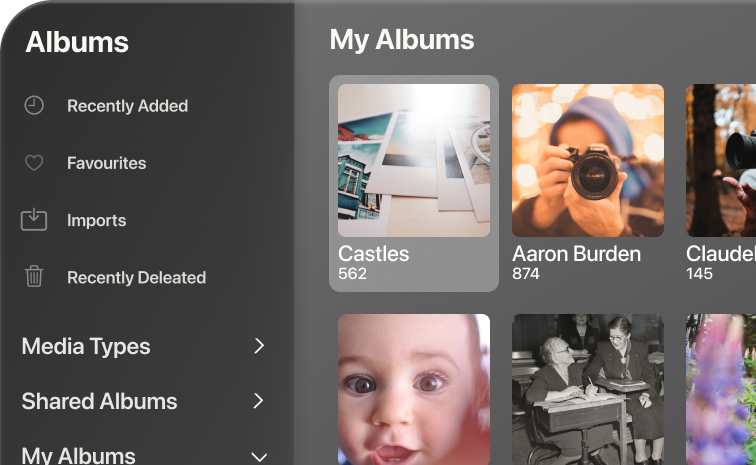The height and width of the screenshot is (465, 756).
Task: Open the black-and-white desk photo album
Action: pos(588,390)
